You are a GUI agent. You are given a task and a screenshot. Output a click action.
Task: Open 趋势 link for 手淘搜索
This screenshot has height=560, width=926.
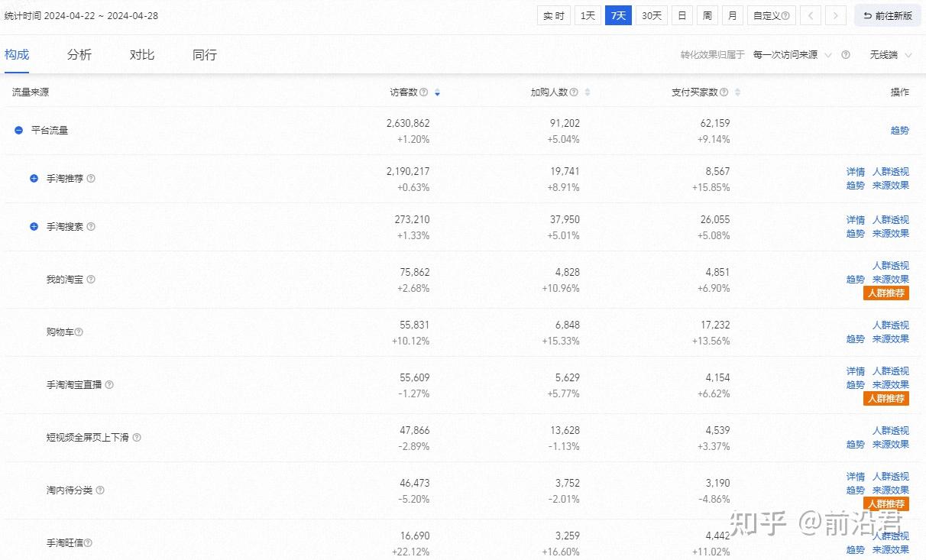856,234
